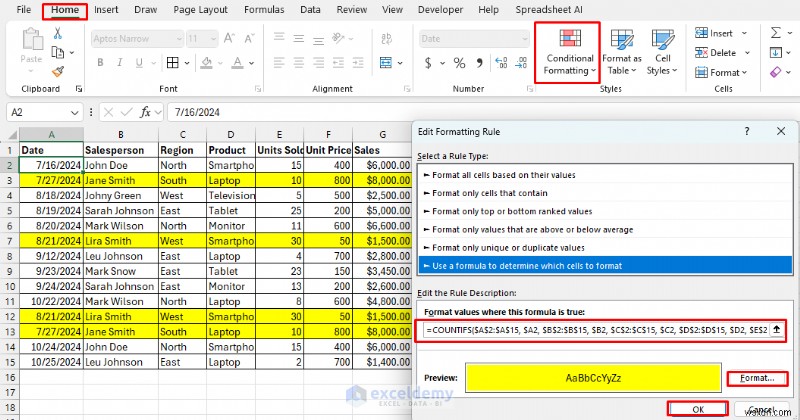This screenshot has height=420, width=800.
Task: Click Increase Decimal icon
Action: pos(501,63)
